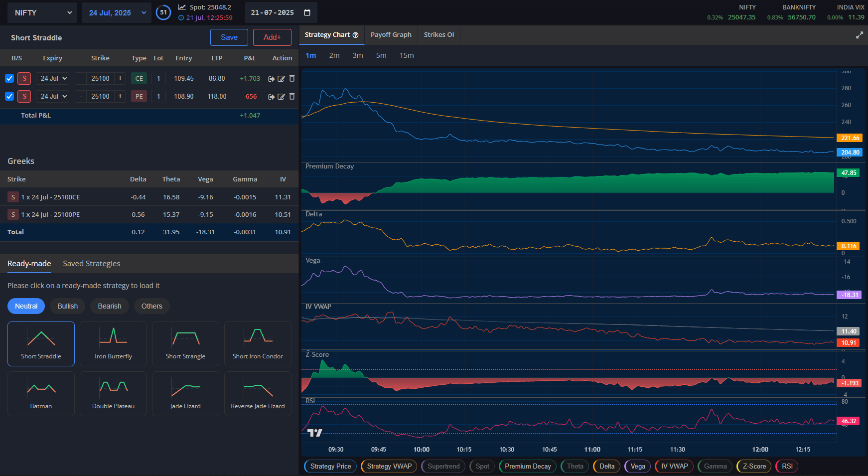
Task: Open the Saved Strategies tab
Action: (92, 264)
